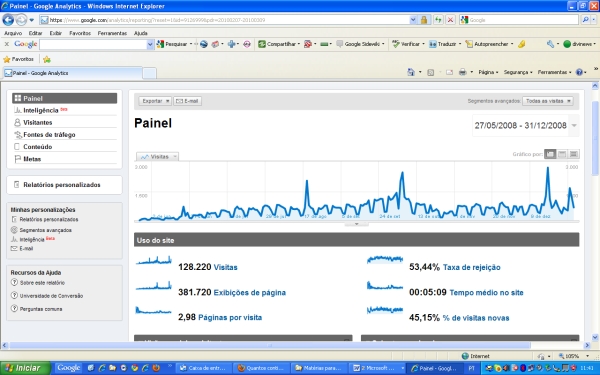Screen dimensions: 600x375
Task: Open a new blank browser tab
Action: click(149, 73)
